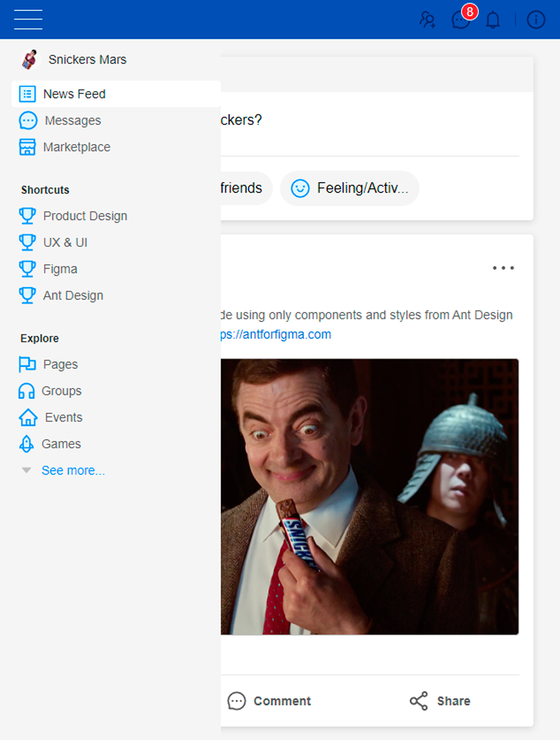This screenshot has width=560, height=747.
Task: Click the smiley icon in Feeling/Activity
Action: (300, 188)
